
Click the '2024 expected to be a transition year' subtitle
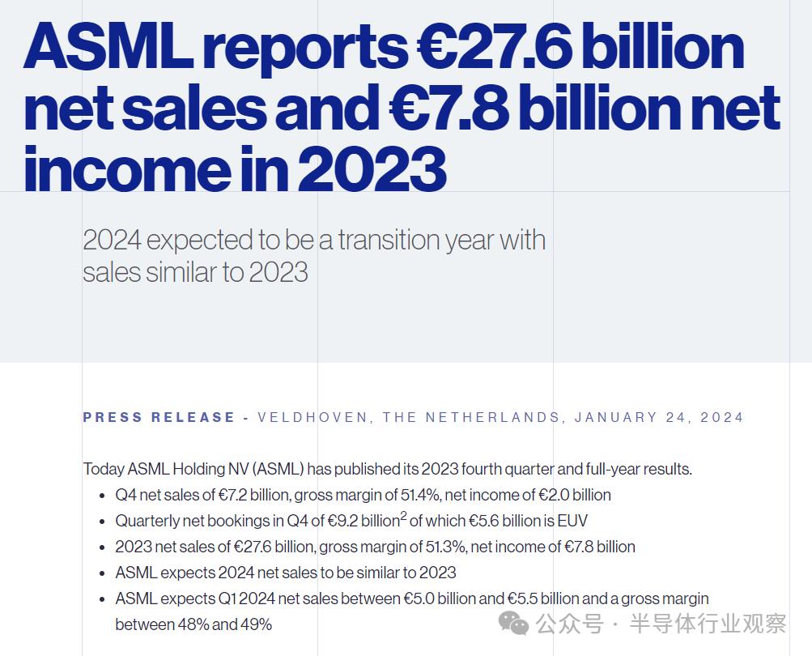(314, 256)
